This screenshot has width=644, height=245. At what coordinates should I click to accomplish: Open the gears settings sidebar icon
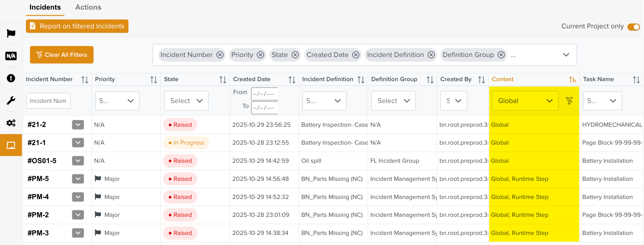pyautogui.click(x=11, y=123)
